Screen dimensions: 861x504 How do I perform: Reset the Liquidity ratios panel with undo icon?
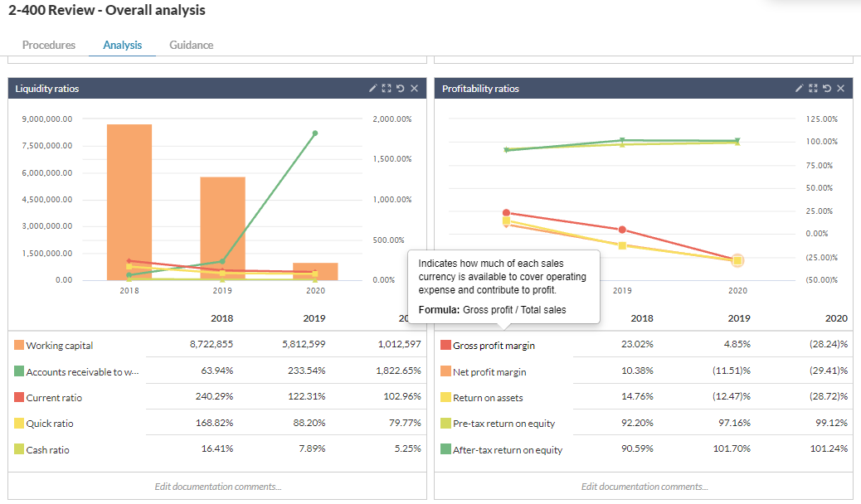400,89
